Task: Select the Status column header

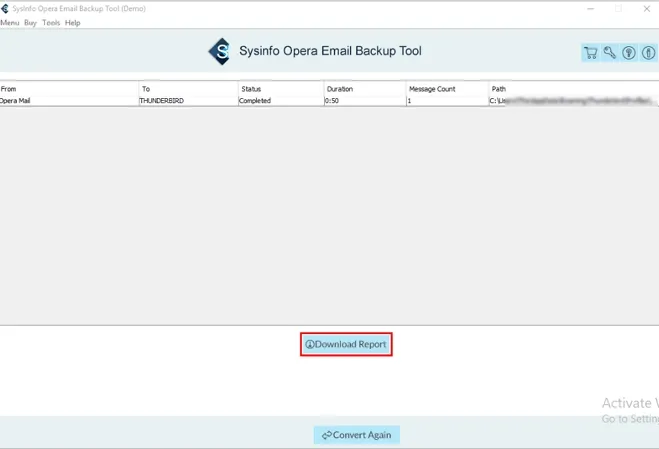Action: click(x=281, y=89)
